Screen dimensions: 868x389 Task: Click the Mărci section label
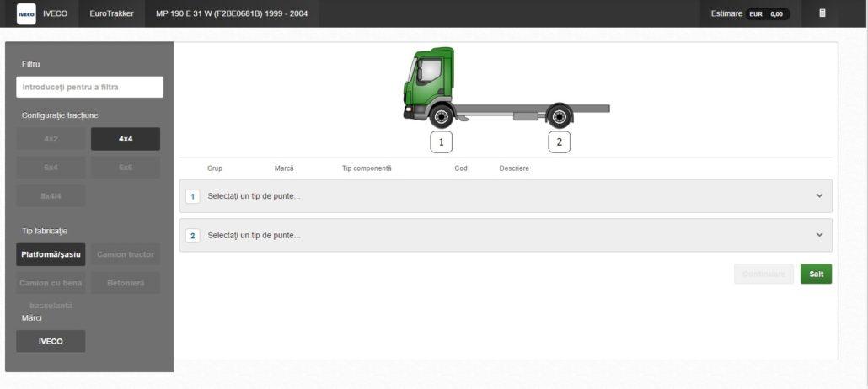point(31,318)
